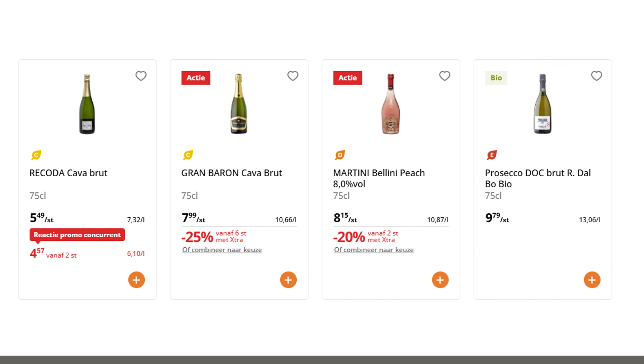Click the Actie badge on GRAN BARON Cava Brut
644x364 pixels.
click(x=196, y=78)
